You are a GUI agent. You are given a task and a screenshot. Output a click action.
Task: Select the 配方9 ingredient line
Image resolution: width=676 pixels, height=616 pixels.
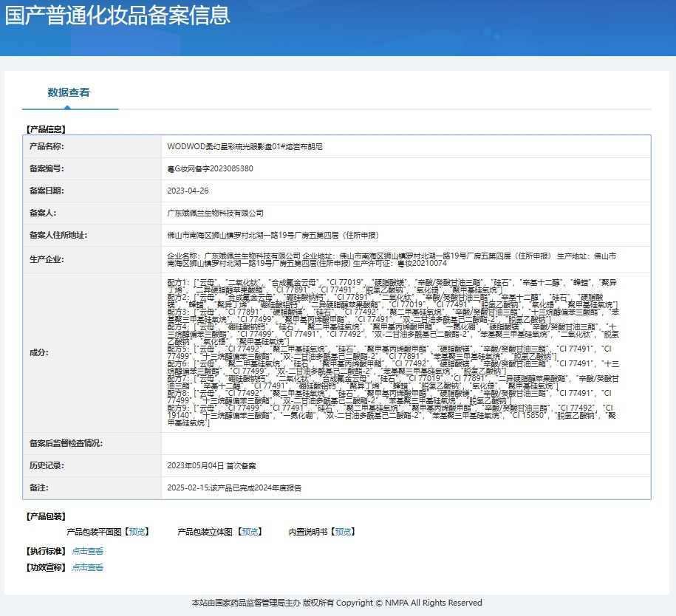pyautogui.click(x=392, y=416)
